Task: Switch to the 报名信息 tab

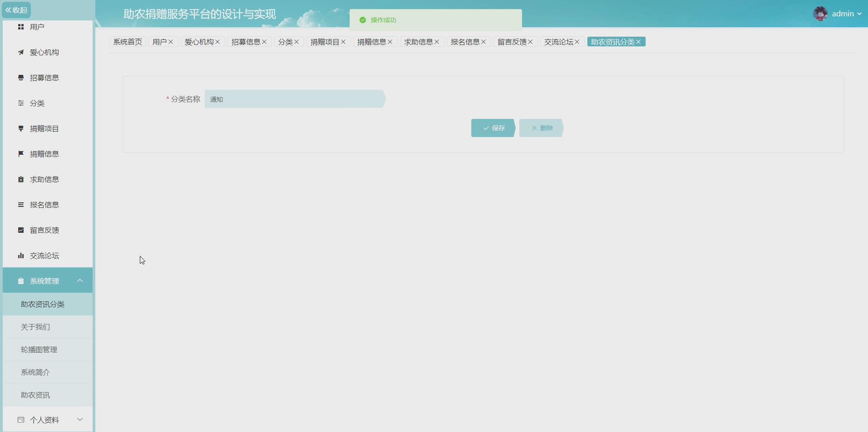Action: (466, 41)
